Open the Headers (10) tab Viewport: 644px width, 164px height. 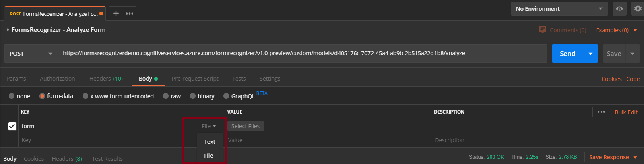[106, 79]
